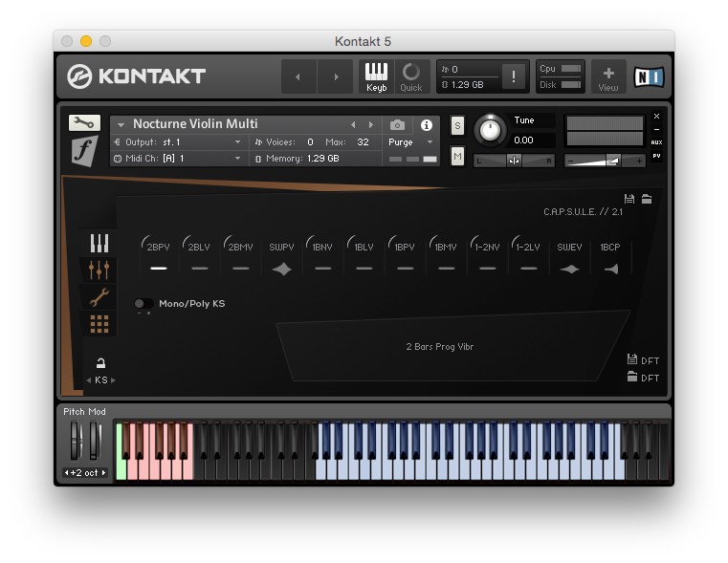Mute the Nocturne Violin Multi instrument
This screenshot has height=563, width=728.
(457, 157)
